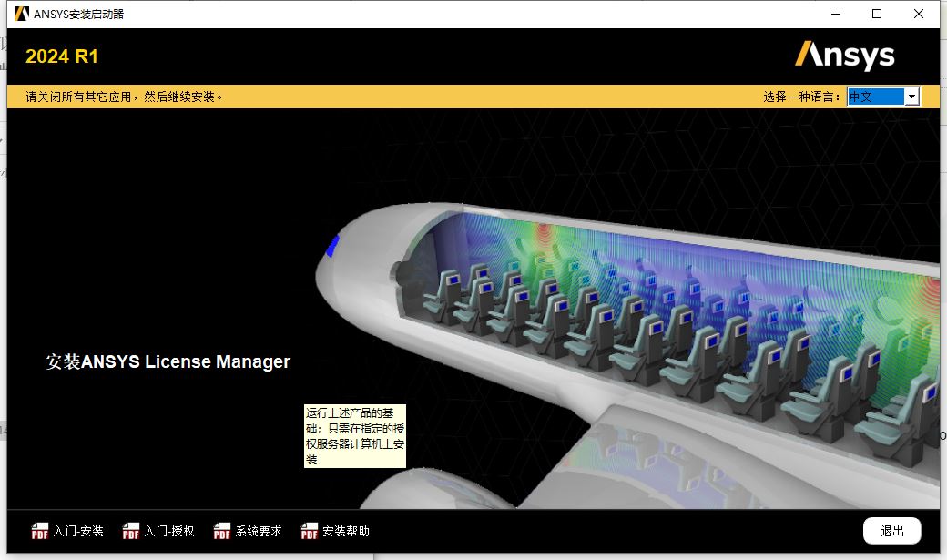Click the 选择一种语言 label

click(801, 97)
